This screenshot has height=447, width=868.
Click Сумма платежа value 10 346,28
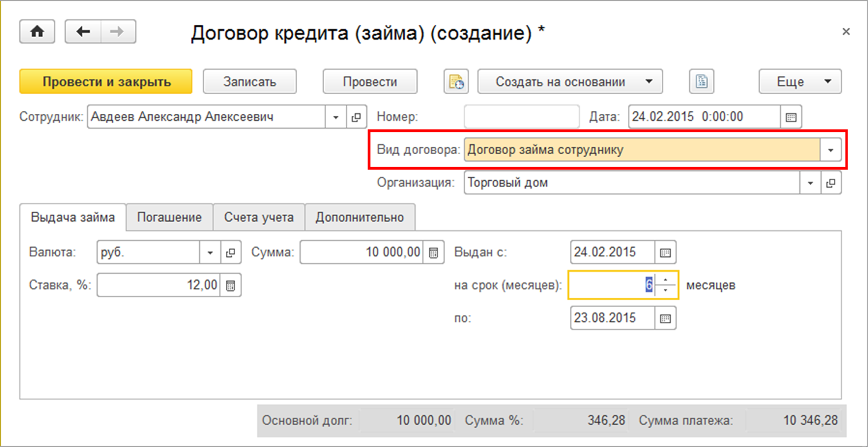[810, 421]
